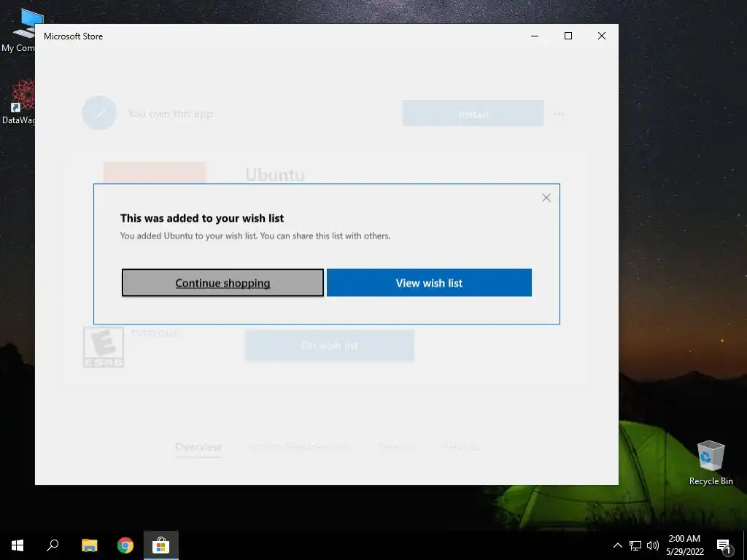747x560 pixels.
Task: Close the Microsoft Store window
Action: 601,36
